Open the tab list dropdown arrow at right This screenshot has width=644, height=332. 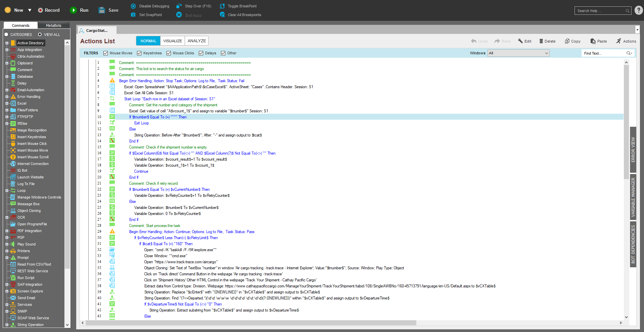click(637, 30)
